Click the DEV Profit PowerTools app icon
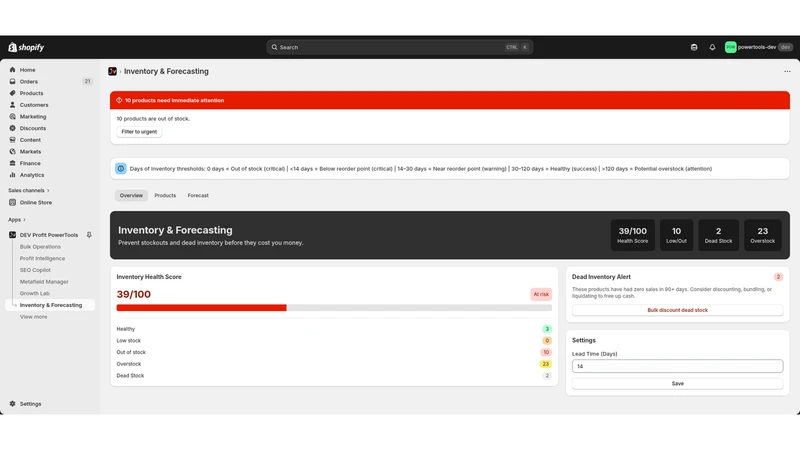The height and width of the screenshot is (450, 800). [12, 235]
